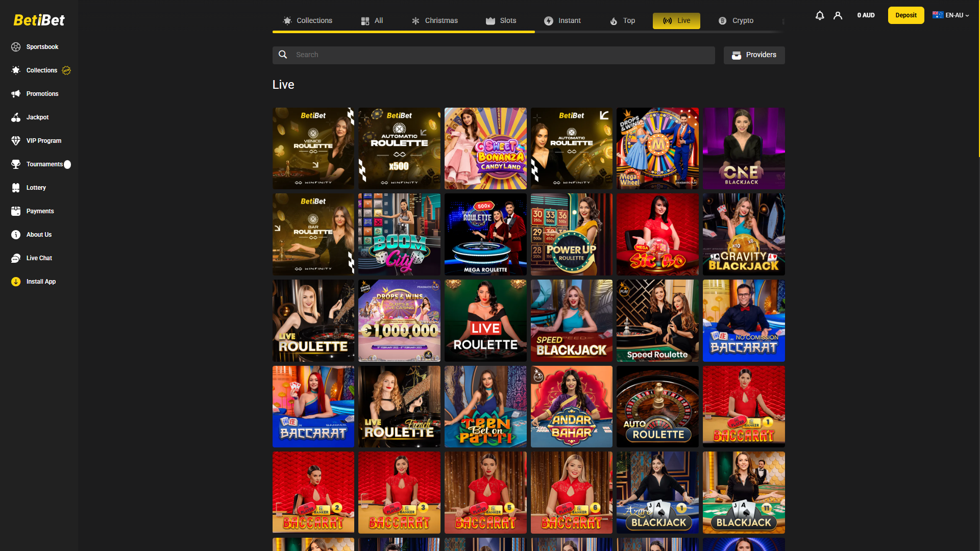
Task: Open the Speed Blackjack game
Action: coord(572,320)
